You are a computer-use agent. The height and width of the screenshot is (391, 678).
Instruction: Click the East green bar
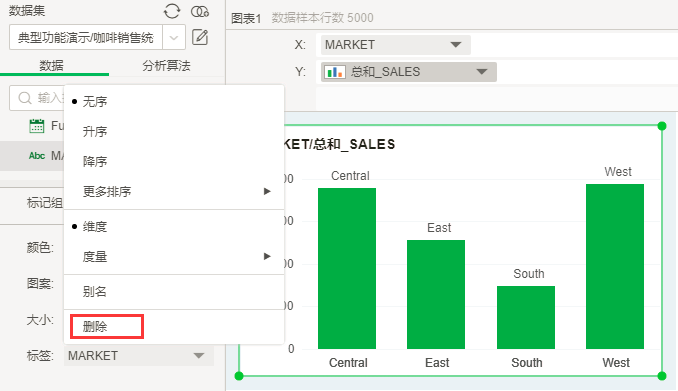436,294
